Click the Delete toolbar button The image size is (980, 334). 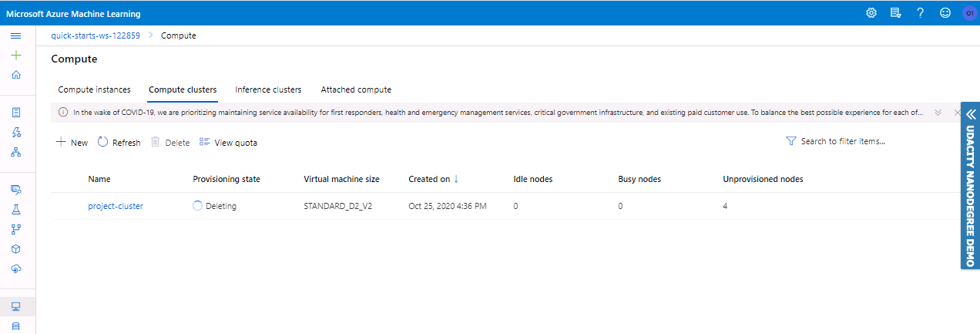tap(169, 143)
